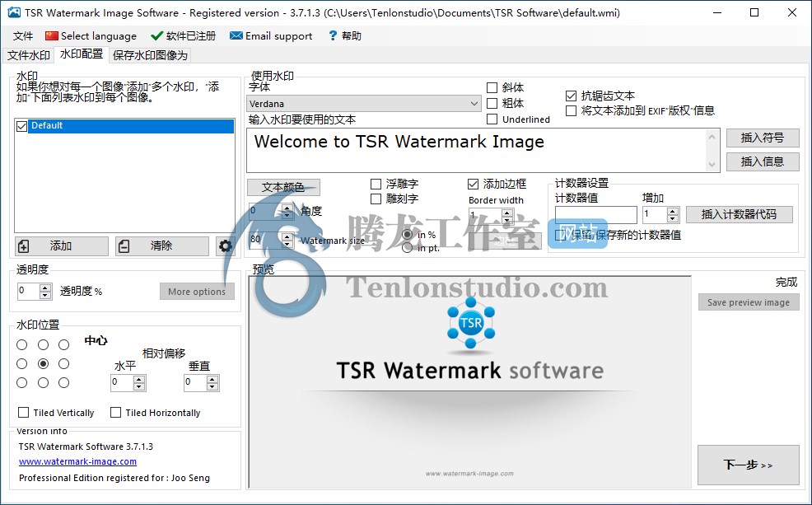Click the 插入计数器代码 button
This screenshot has height=505, width=812.
click(x=739, y=214)
